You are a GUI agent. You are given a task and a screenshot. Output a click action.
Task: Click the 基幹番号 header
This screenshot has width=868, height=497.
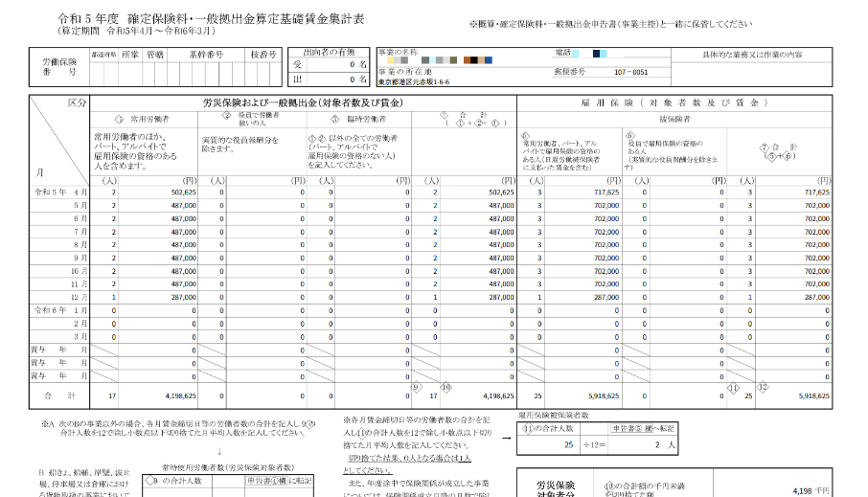[206, 55]
